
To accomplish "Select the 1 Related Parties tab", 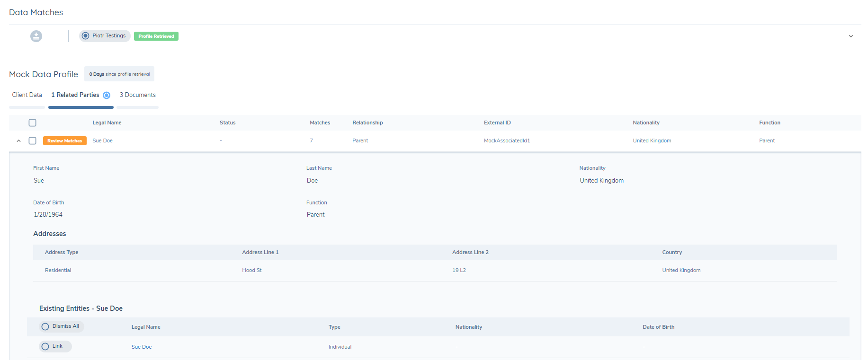I will coord(75,95).
